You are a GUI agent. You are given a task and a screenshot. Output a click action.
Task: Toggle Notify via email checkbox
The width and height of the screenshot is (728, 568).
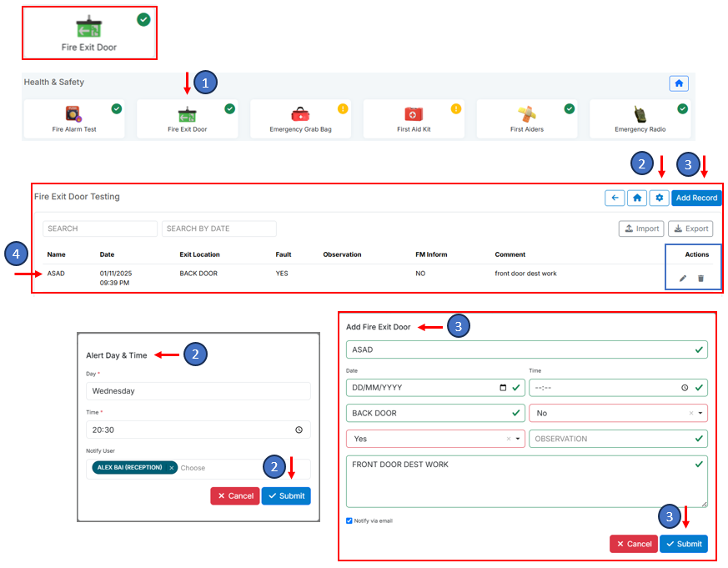pyautogui.click(x=349, y=520)
